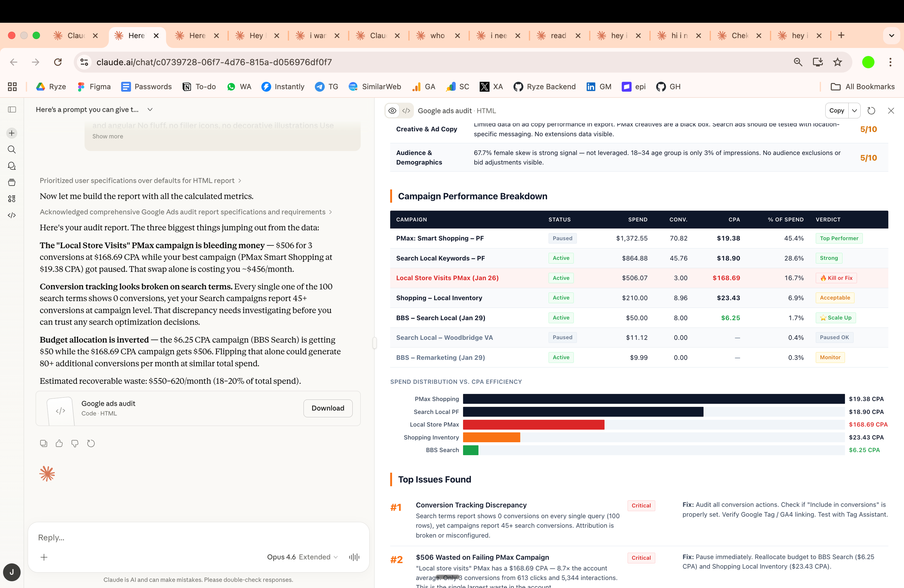Click the retry response icon

click(91, 443)
